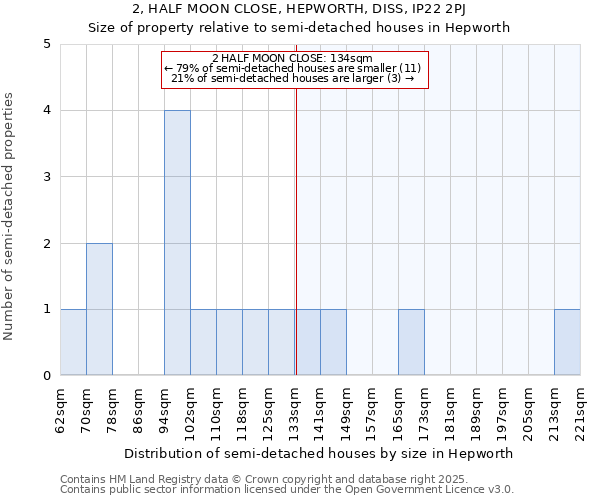
Task: Click the 133sqm tick label on x-axis
Action: [295, 410]
